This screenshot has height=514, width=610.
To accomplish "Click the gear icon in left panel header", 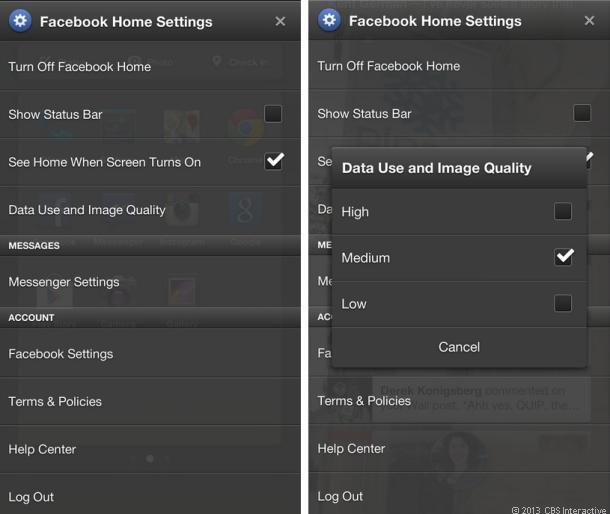I will tap(20, 21).
